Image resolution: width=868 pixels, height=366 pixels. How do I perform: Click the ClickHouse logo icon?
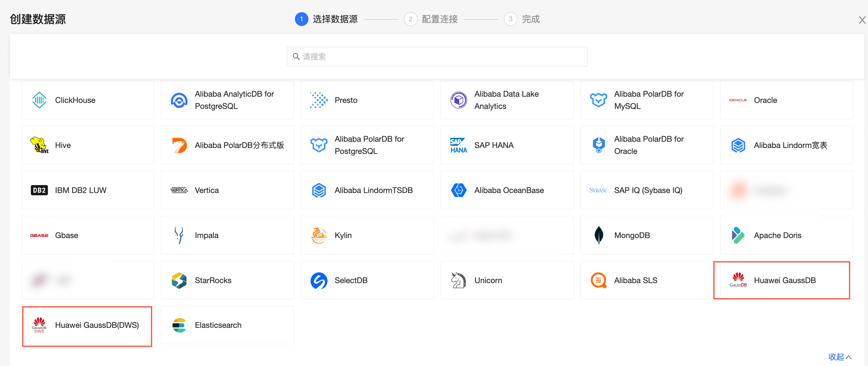pyautogui.click(x=39, y=100)
